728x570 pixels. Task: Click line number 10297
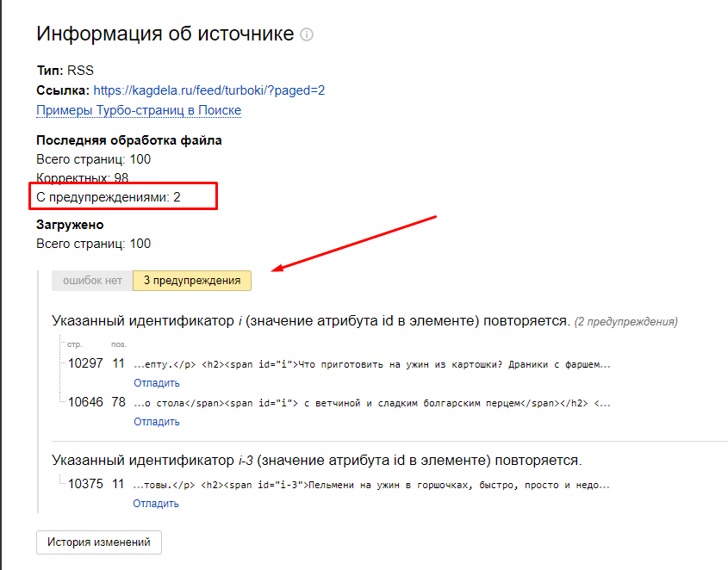(85, 363)
